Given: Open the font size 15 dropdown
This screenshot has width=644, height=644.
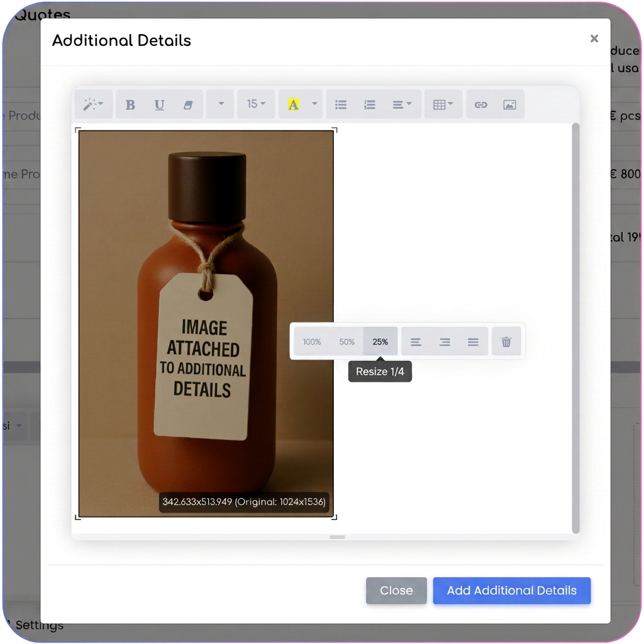Looking at the screenshot, I should 256,104.
